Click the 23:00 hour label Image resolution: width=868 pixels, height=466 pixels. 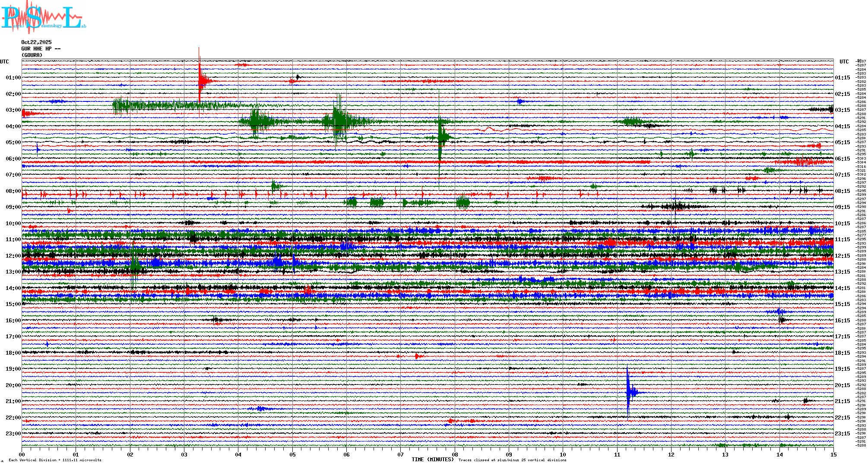pyautogui.click(x=13, y=434)
